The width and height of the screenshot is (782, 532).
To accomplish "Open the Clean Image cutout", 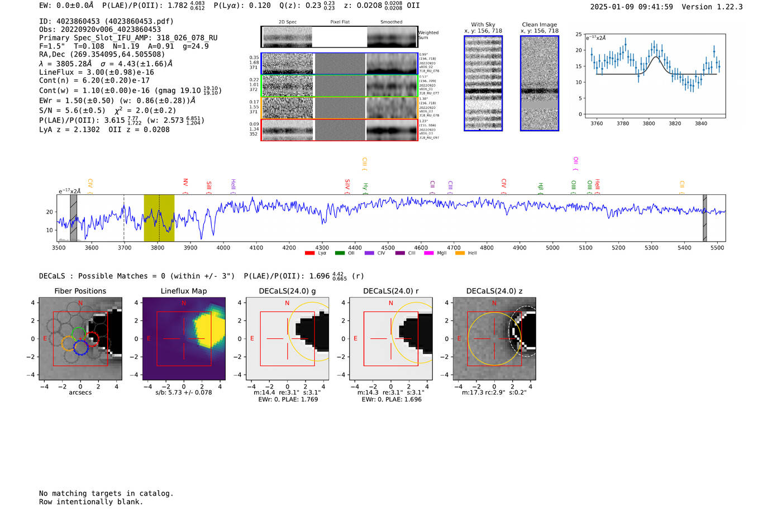I will point(540,83).
